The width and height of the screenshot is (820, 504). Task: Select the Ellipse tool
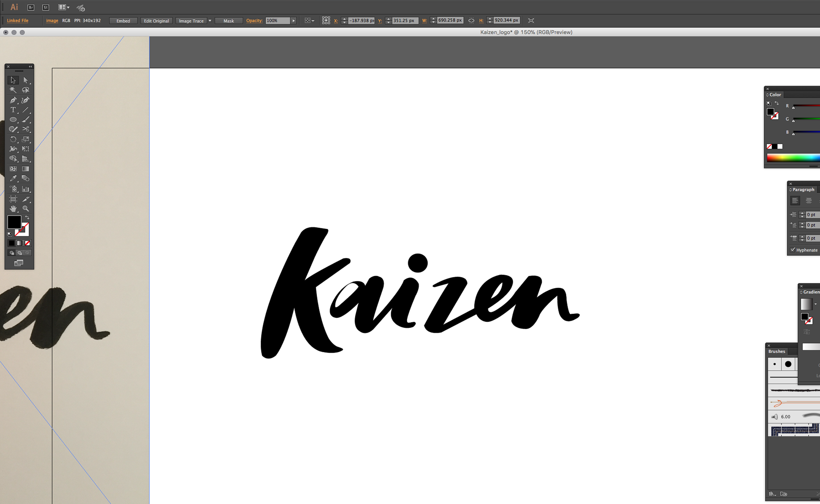click(13, 119)
